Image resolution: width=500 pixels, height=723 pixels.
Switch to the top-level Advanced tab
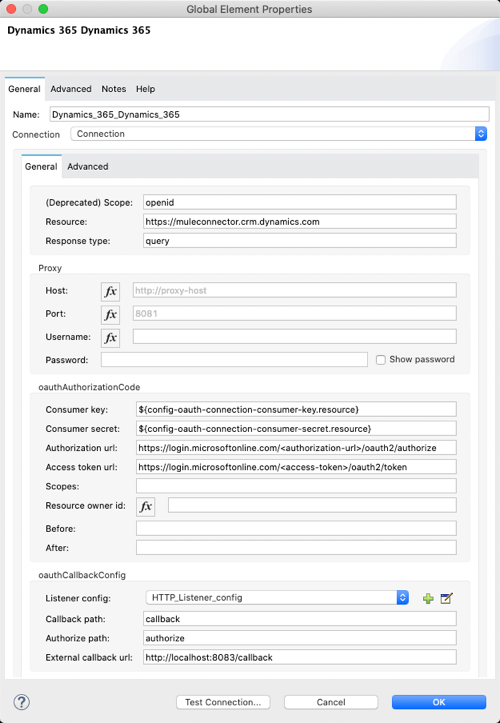71,89
